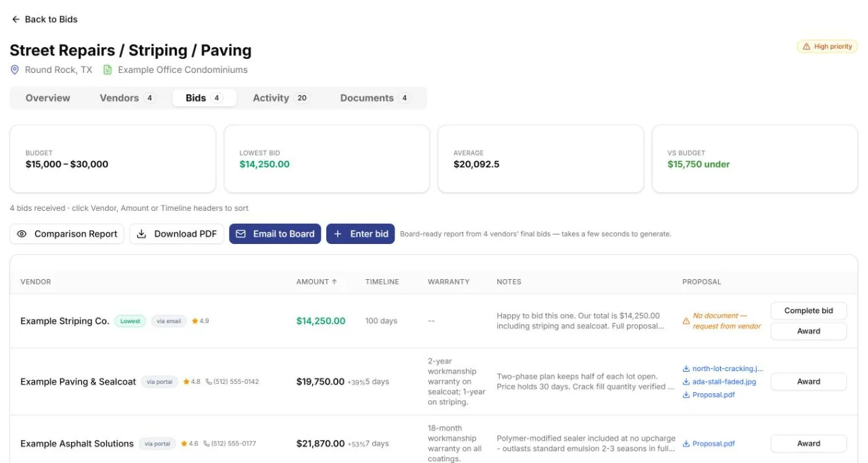Click Example Office Condominiums text
Image resolution: width=868 pixels, height=463 pixels.
[182, 70]
